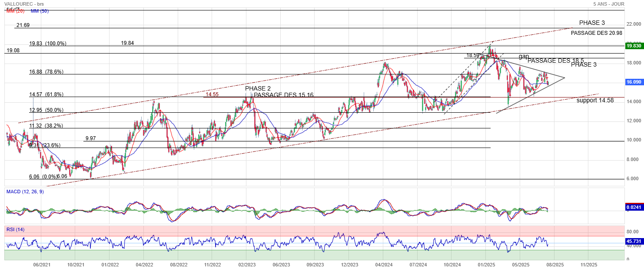Click the 14.000 price axis label
The image size is (644, 269).
point(633,101)
